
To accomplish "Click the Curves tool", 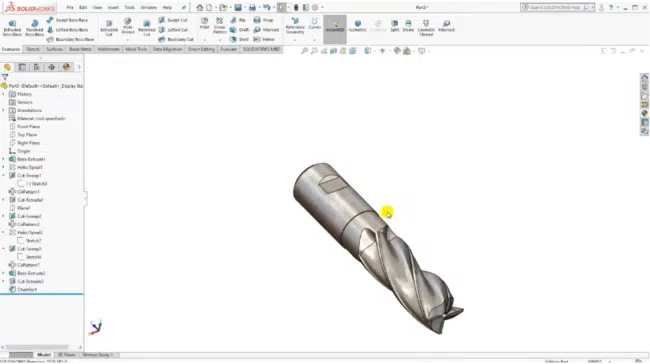I will 315,24.
